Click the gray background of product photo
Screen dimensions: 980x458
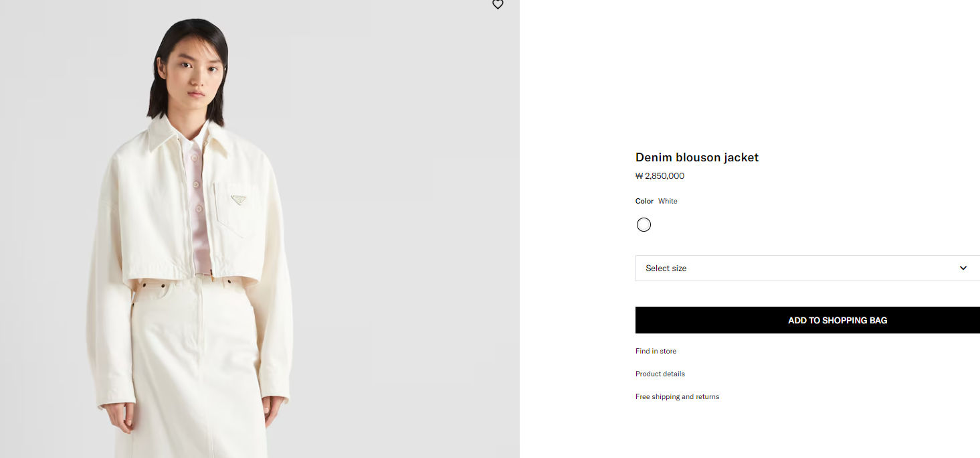tap(401, 201)
